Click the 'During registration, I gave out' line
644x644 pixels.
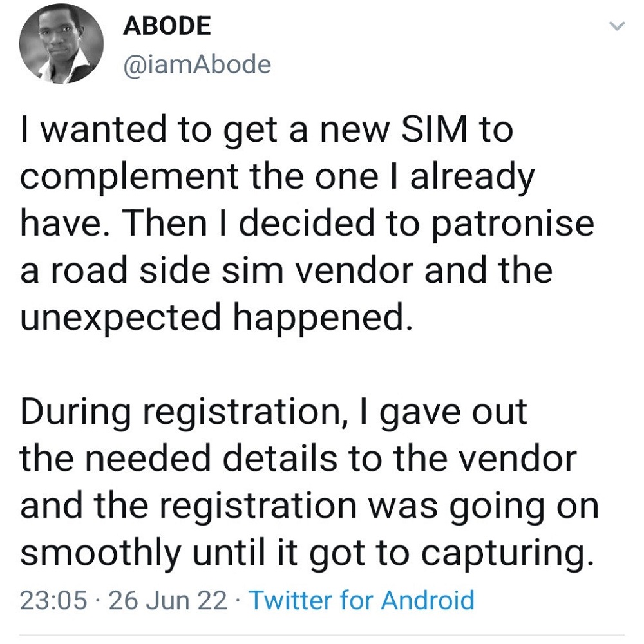(273, 412)
